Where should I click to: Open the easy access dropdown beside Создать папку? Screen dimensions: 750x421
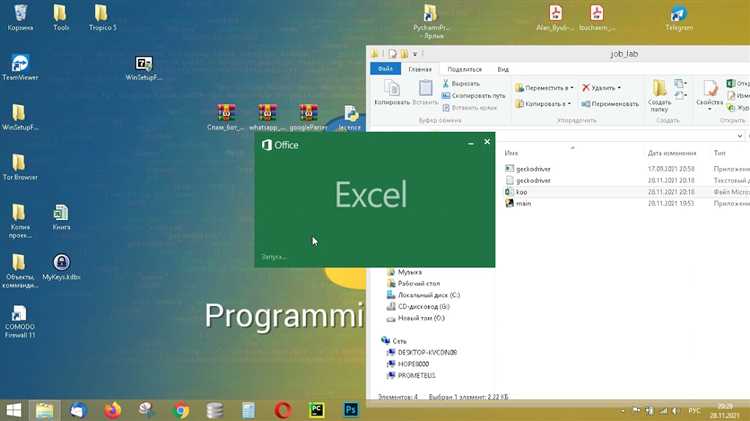(x=681, y=96)
